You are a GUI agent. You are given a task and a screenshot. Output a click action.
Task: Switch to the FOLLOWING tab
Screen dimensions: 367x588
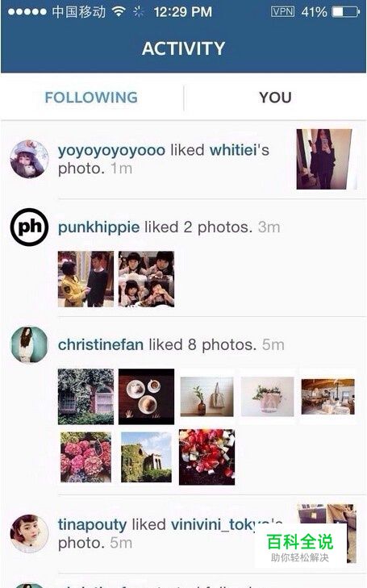(91, 98)
